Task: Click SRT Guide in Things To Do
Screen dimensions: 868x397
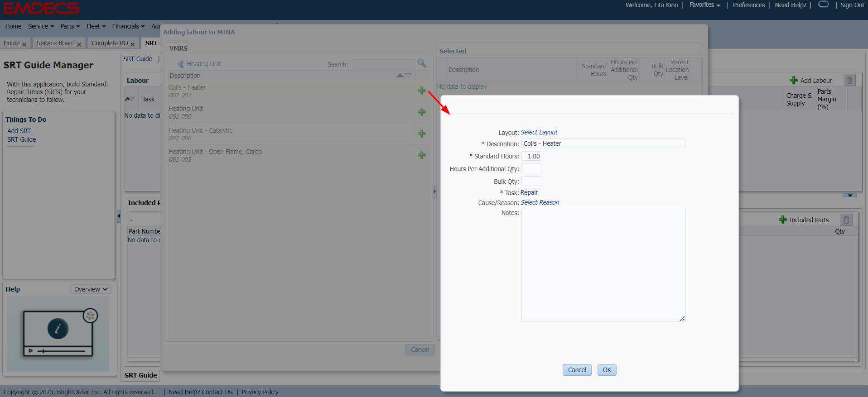Action: tap(21, 139)
